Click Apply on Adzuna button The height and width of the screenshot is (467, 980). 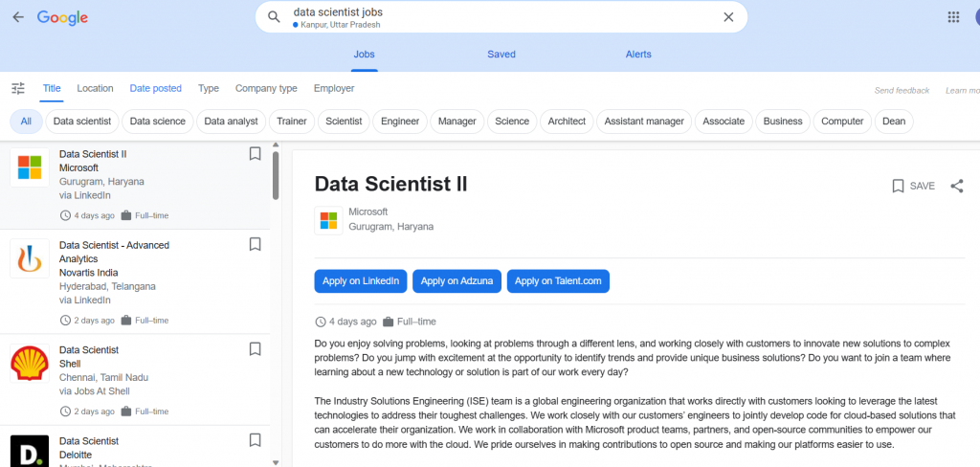point(457,281)
